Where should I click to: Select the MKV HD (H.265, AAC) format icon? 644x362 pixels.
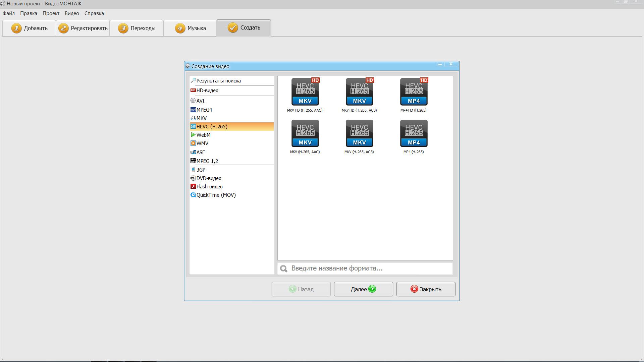coord(305,92)
